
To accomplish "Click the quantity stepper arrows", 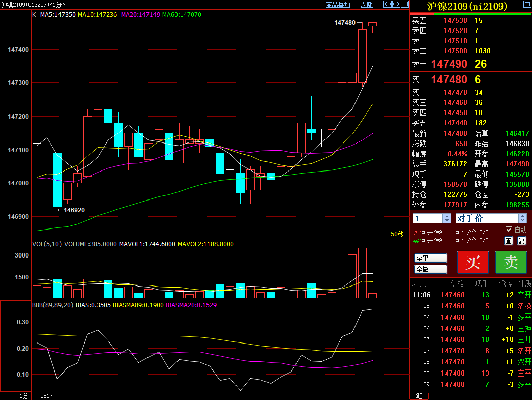I will 447,218.
